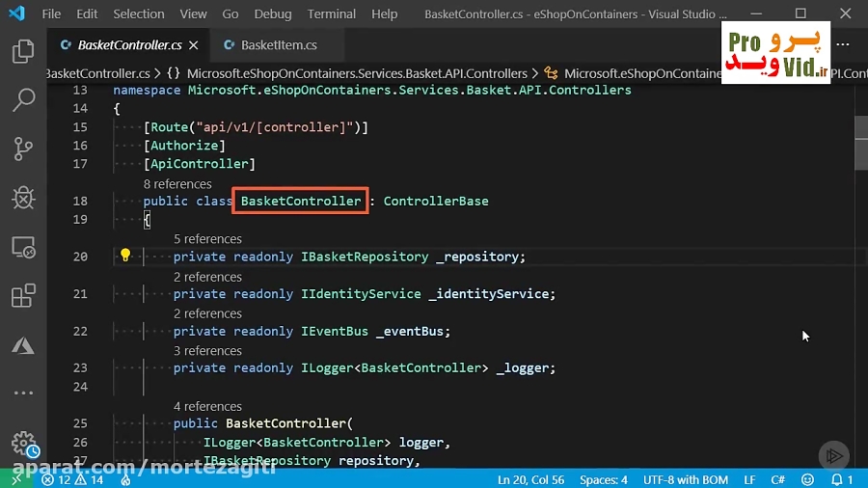Change end of line sequence LF
Screen dimensions: 868x488
tap(749, 479)
